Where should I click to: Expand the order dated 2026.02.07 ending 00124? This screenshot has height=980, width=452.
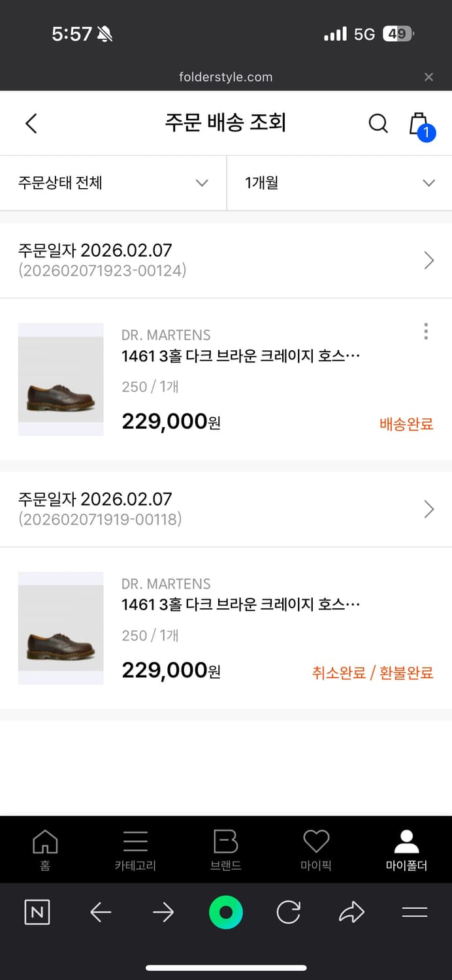429,259
